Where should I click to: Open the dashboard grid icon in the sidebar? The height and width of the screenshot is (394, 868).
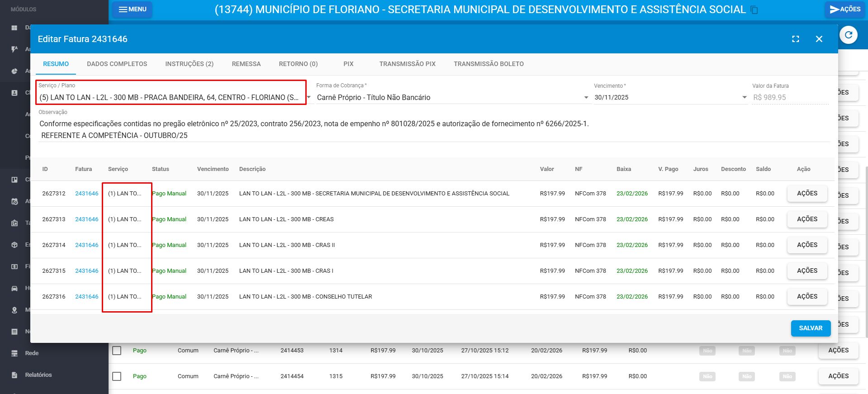click(14, 28)
